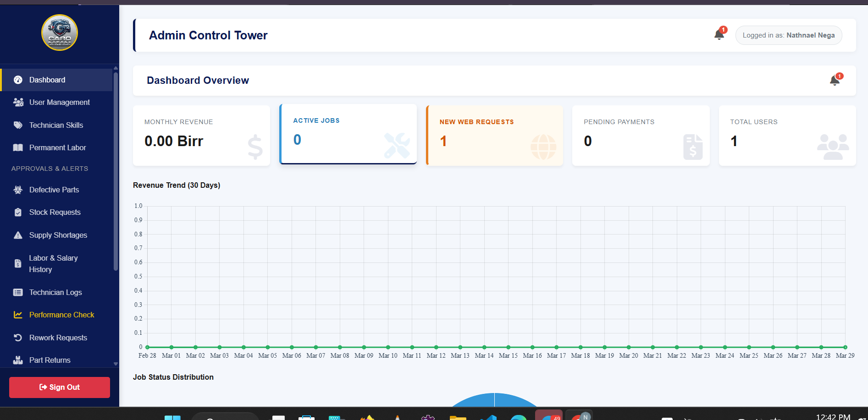Click the users icon on Total Users card

coord(833,147)
